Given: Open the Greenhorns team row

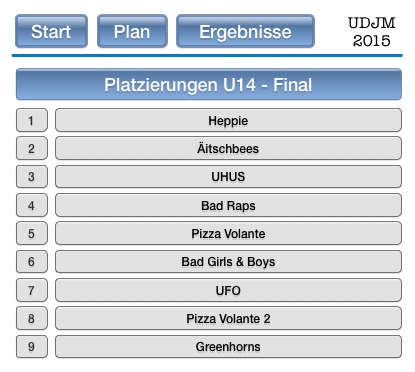Looking at the screenshot, I should point(228,346).
